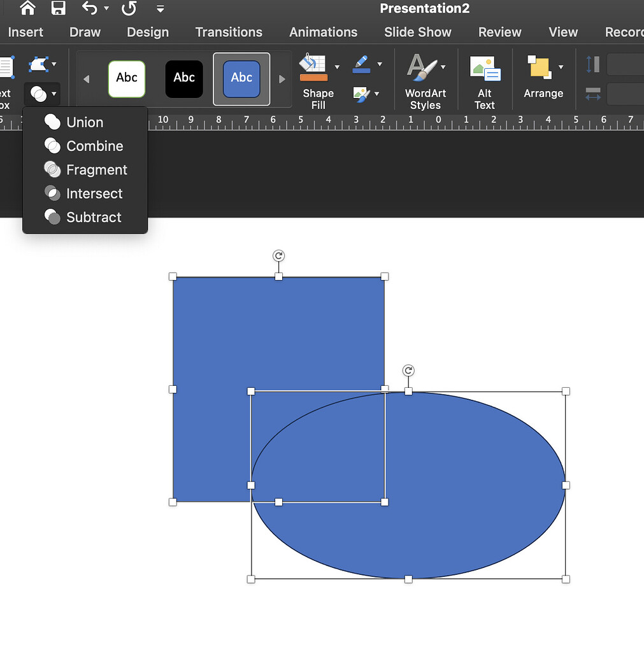Switch to the Design tab
This screenshot has width=644, height=652.
pos(147,32)
